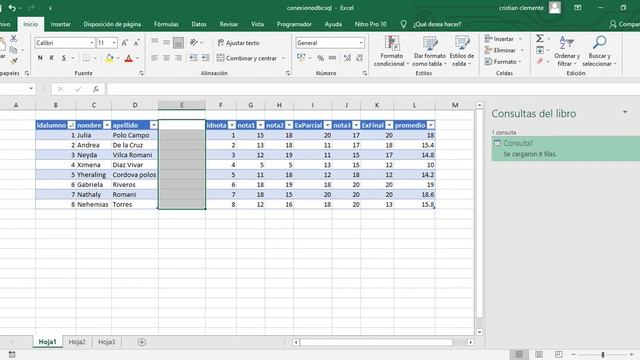
Task: Click the decrease decimals icon
Action: [360, 58]
